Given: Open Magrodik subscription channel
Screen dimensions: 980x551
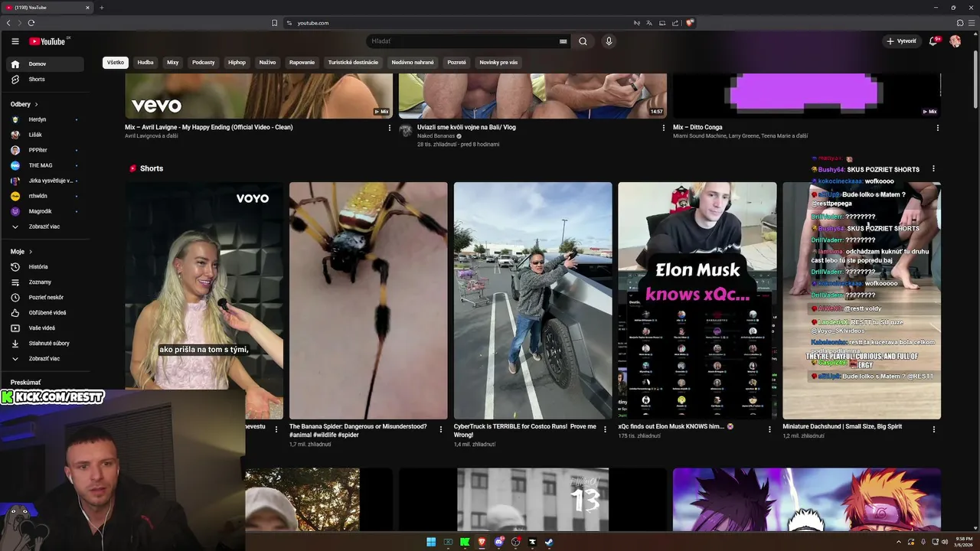Looking at the screenshot, I should click(47, 211).
